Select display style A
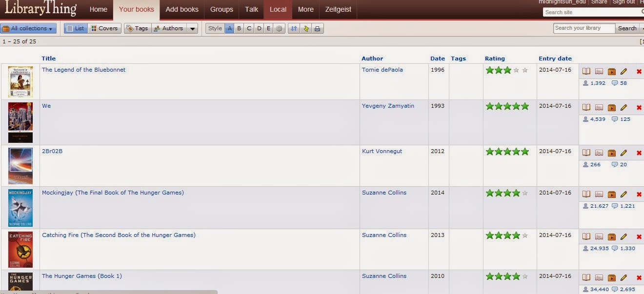Screen dimensions: 644x294 229,28
